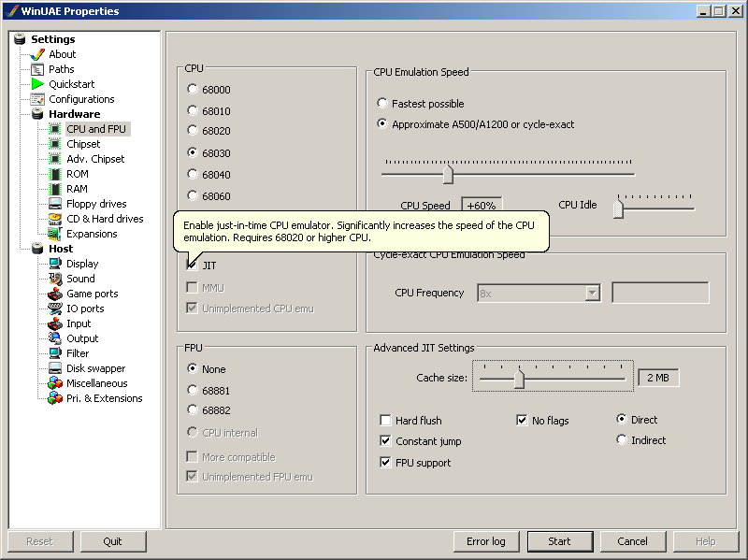
Task: Select the Settings root tree item
Action: tap(53, 39)
